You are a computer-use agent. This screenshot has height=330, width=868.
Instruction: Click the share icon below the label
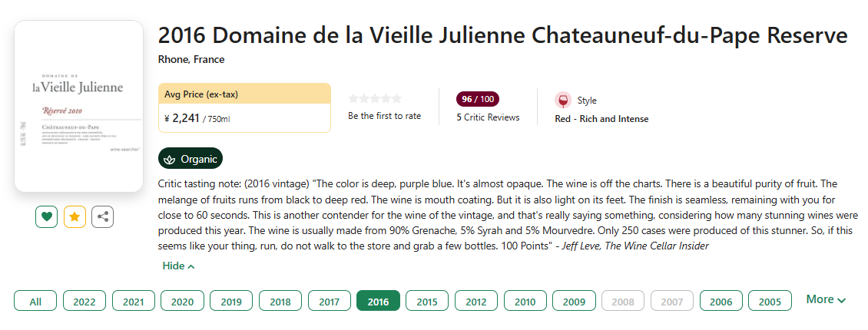[103, 217]
